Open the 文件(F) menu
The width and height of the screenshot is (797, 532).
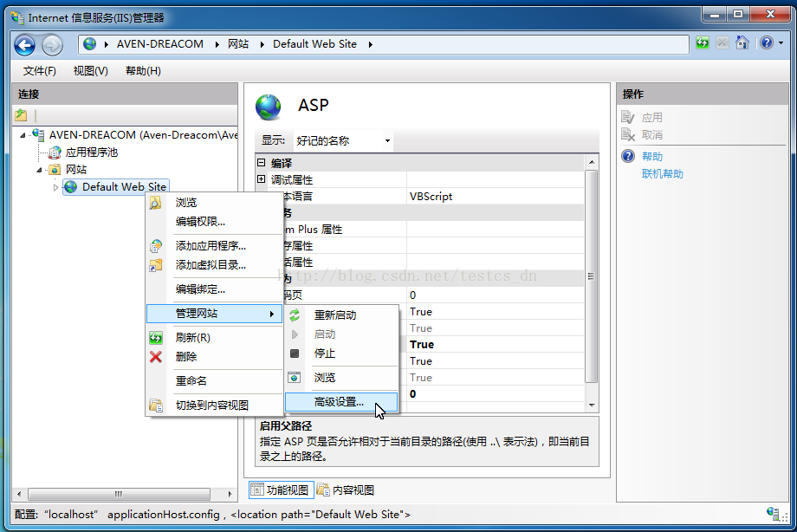[x=39, y=71]
